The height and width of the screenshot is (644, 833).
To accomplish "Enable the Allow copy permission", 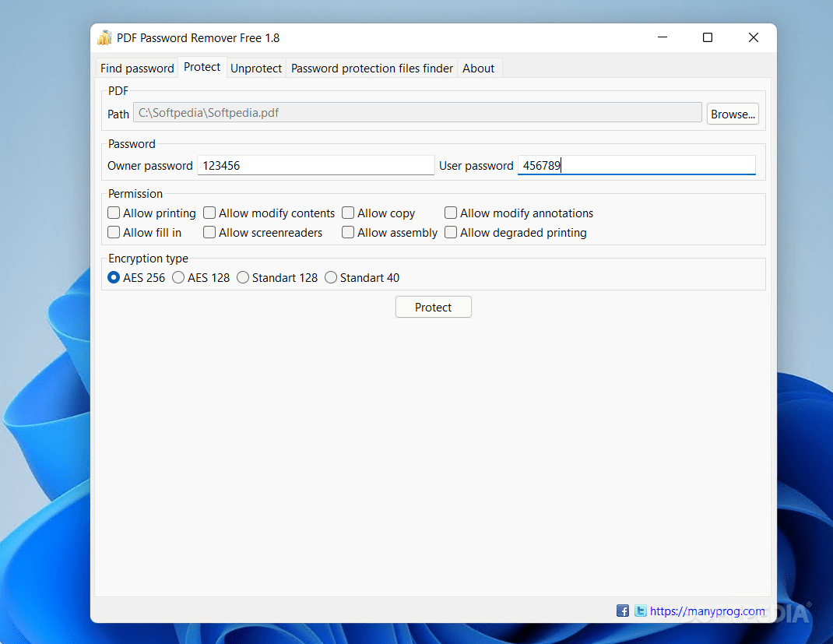I will 347,213.
